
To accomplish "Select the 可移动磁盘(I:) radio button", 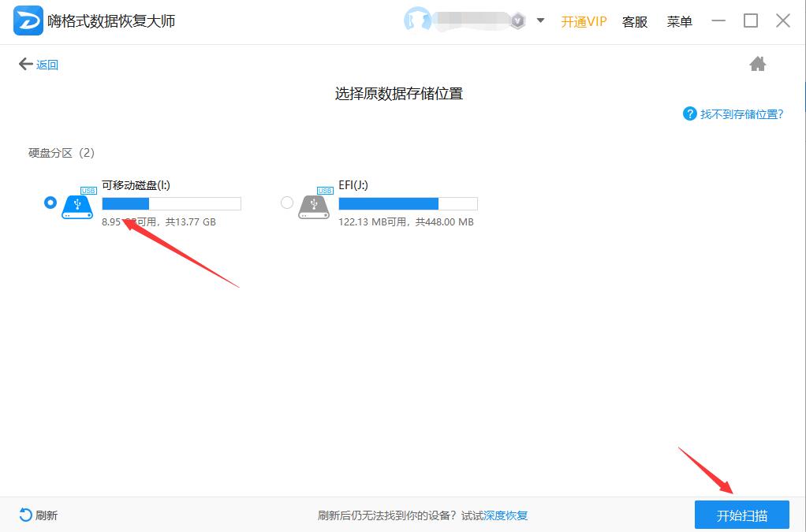I will 50,203.
